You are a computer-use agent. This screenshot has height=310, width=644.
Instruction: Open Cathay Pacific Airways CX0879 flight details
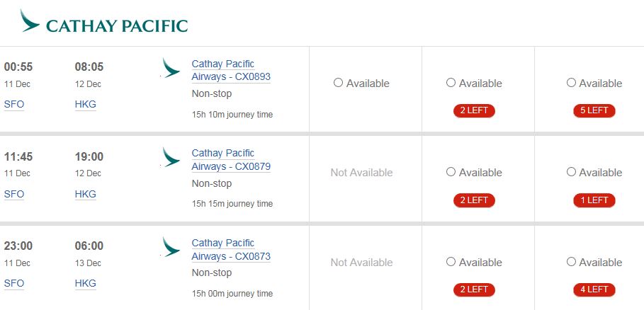click(x=231, y=160)
